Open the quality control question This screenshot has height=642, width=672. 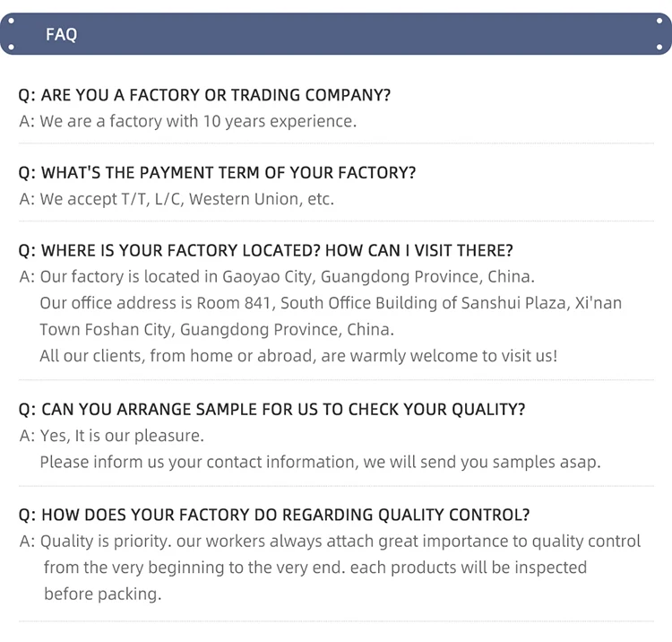(274, 515)
